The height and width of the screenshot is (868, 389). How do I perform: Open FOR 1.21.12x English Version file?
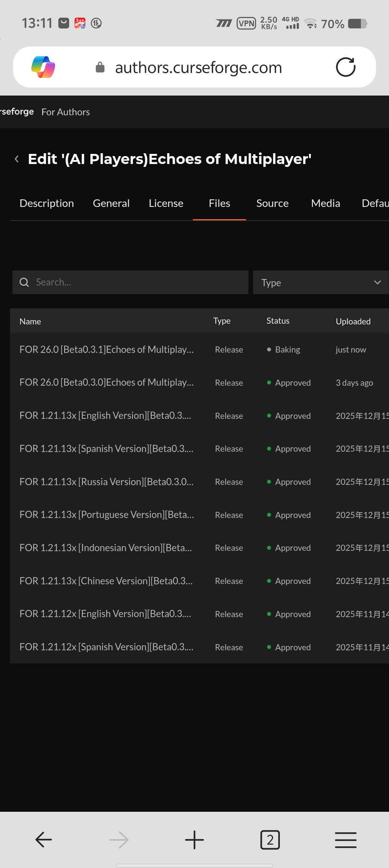pyautogui.click(x=105, y=614)
